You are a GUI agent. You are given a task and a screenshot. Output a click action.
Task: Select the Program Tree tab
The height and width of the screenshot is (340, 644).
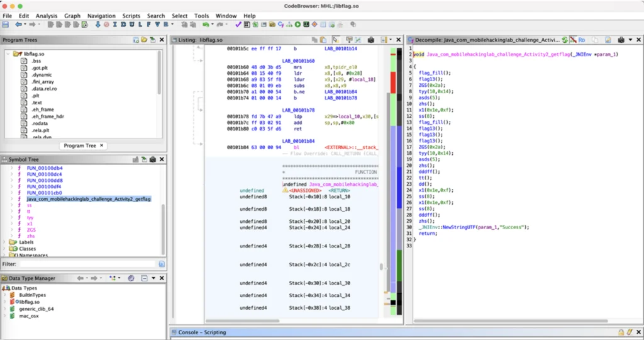(x=80, y=145)
